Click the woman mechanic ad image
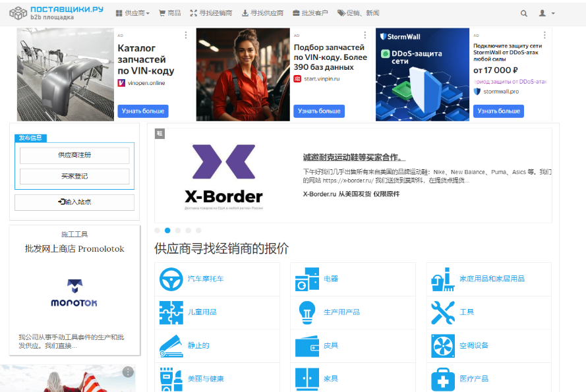Screen dimensions: 586x392 click(243, 74)
